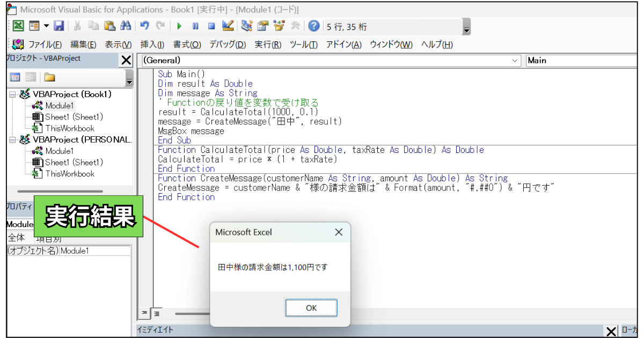Select Module1 under VBAProject (Book1)
The image size is (644, 338).
coord(60,106)
